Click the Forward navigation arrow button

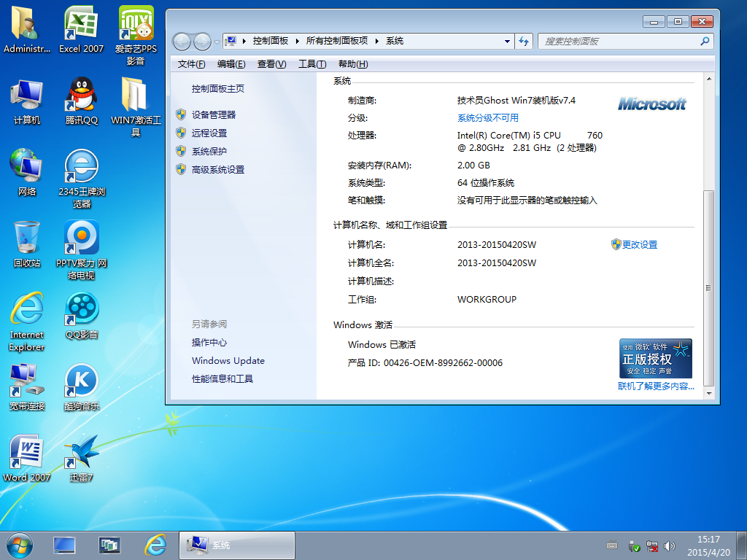click(202, 42)
